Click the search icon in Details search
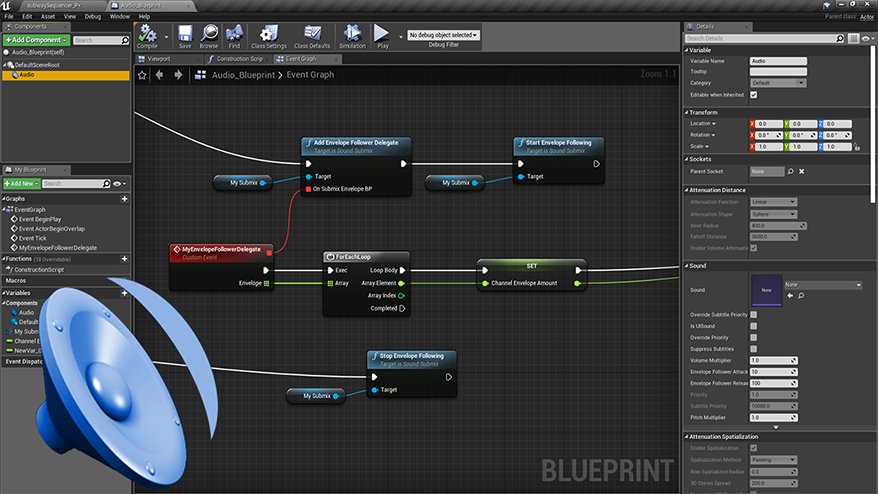The height and width of the screenshot is (494, 878). pyautogui.click(x=839, y=38)
